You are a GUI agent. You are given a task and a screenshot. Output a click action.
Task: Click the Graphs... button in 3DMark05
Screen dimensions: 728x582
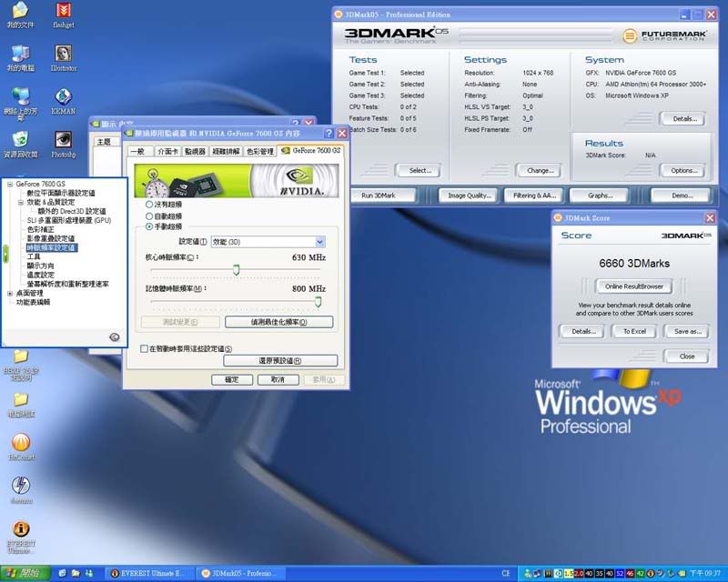coord(600,196)
